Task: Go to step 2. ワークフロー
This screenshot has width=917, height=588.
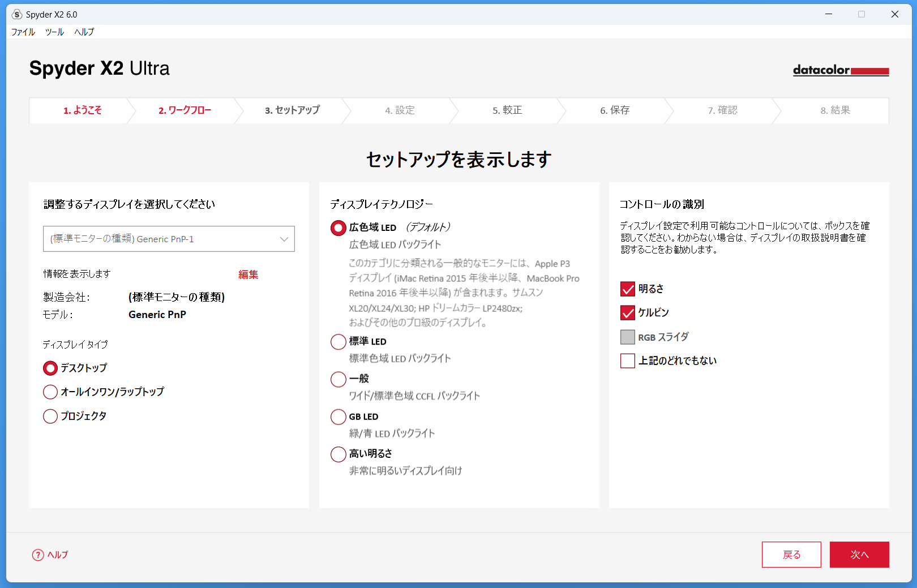Action: [185, 110]
